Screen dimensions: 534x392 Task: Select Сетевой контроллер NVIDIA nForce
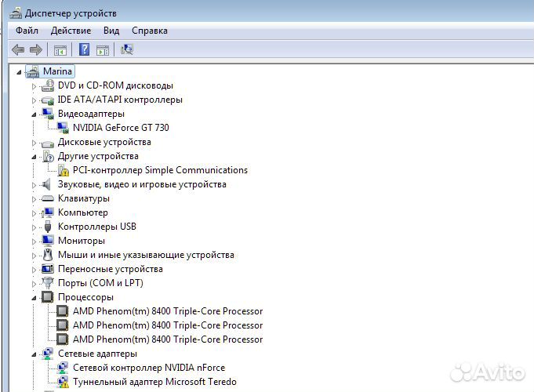coord(149,368)
